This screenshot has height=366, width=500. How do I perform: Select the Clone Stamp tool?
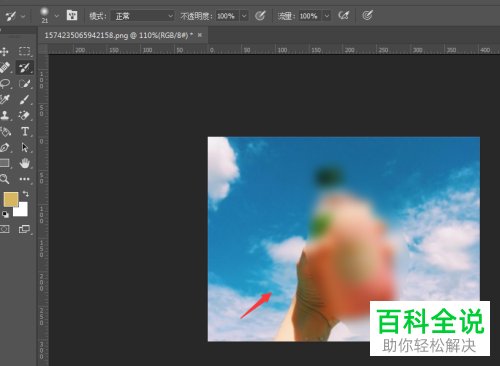point(5,115)
